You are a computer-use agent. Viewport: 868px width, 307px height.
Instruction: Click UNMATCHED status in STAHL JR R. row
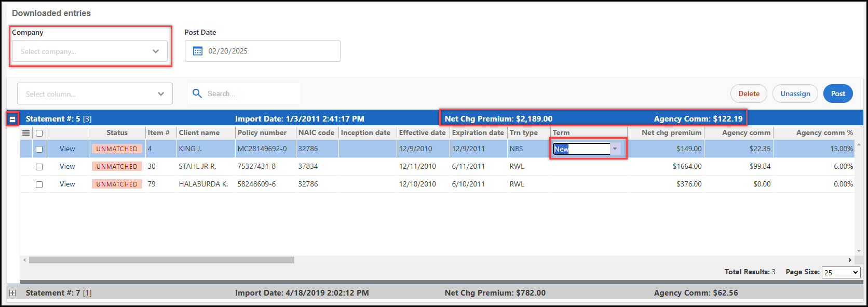point(117,166)
